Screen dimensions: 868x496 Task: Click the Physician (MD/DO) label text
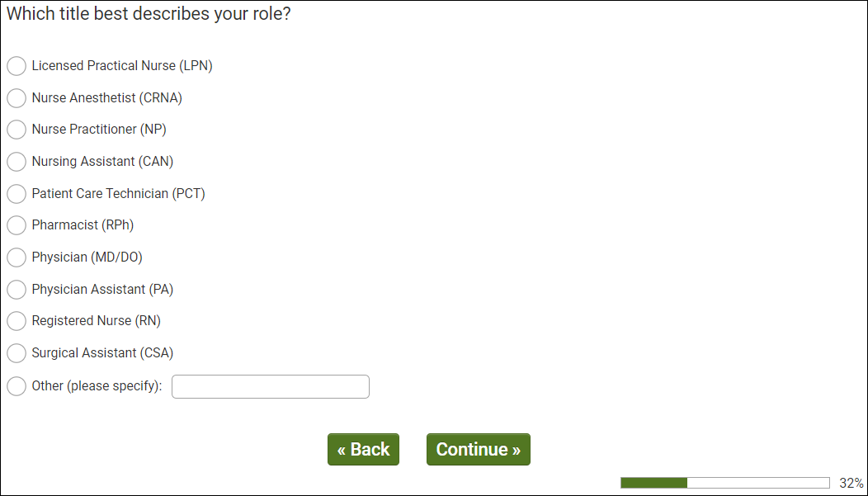pos(87,257)
